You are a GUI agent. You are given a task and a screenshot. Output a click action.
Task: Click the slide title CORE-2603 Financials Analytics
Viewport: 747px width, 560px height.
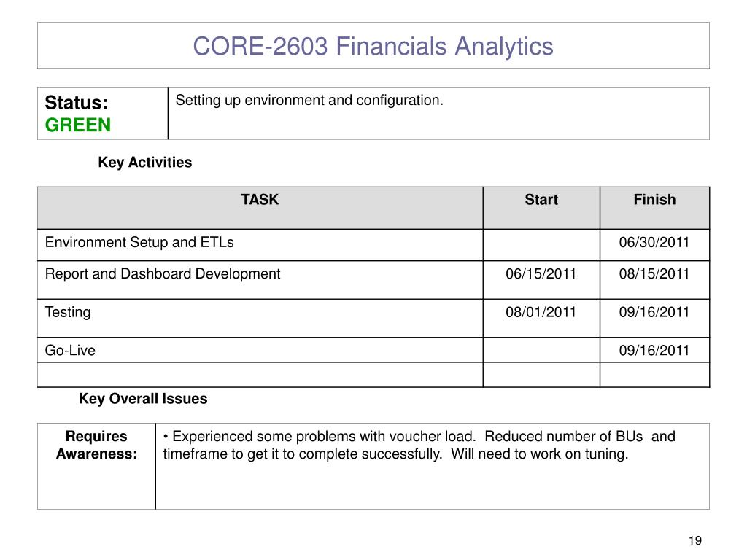373,47
